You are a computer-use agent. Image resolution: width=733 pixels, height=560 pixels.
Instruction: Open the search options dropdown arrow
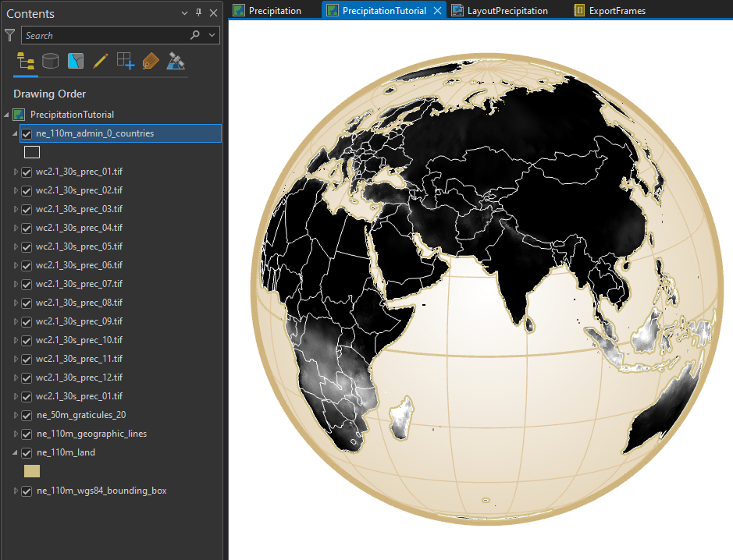coord(212,35)
